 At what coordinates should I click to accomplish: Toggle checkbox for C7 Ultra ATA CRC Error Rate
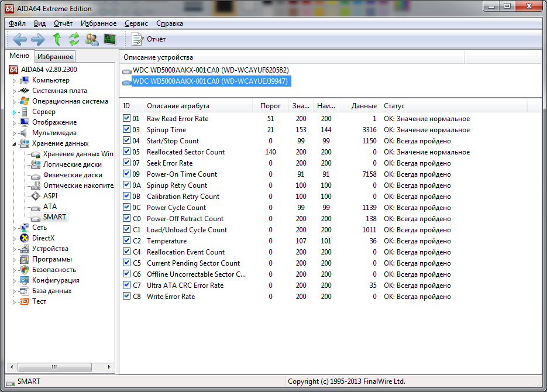click(x=126, y=285)
